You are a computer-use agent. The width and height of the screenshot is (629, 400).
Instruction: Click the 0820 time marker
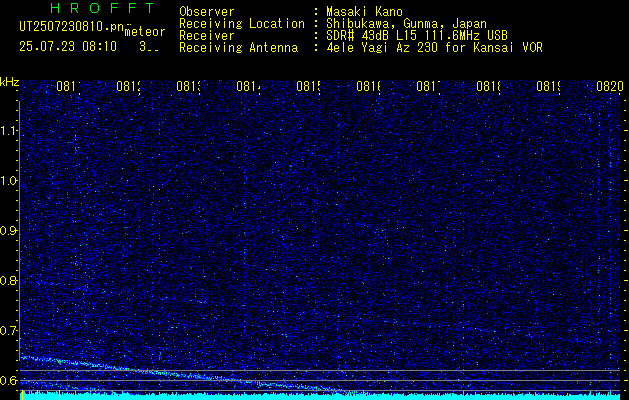point(610,87)
